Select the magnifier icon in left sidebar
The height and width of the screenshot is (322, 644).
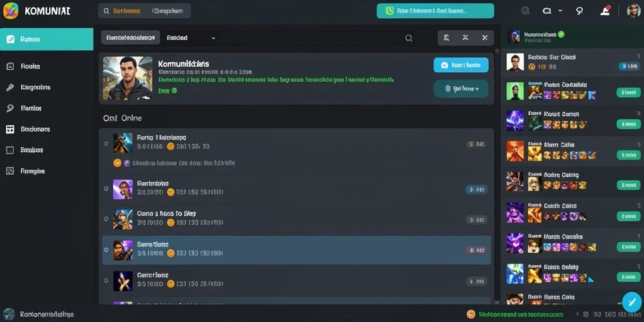tap(10, 108)
